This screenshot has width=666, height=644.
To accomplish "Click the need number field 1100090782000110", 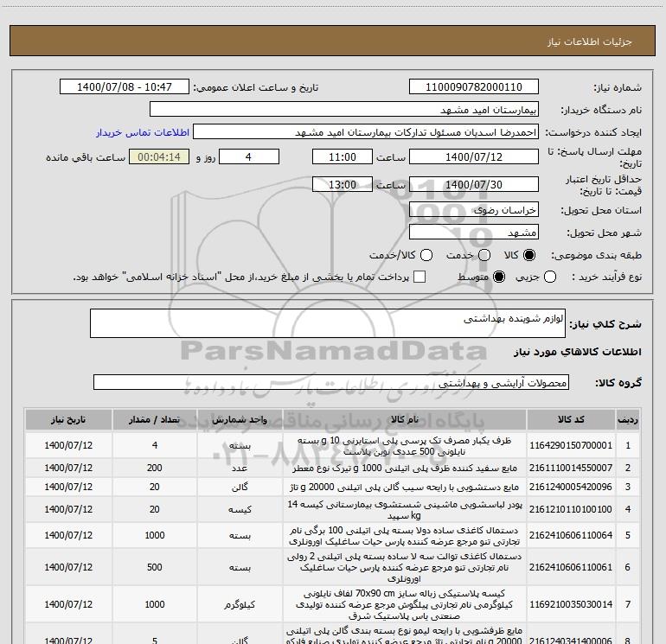I will pyautogui.click(x=474, y=87).
